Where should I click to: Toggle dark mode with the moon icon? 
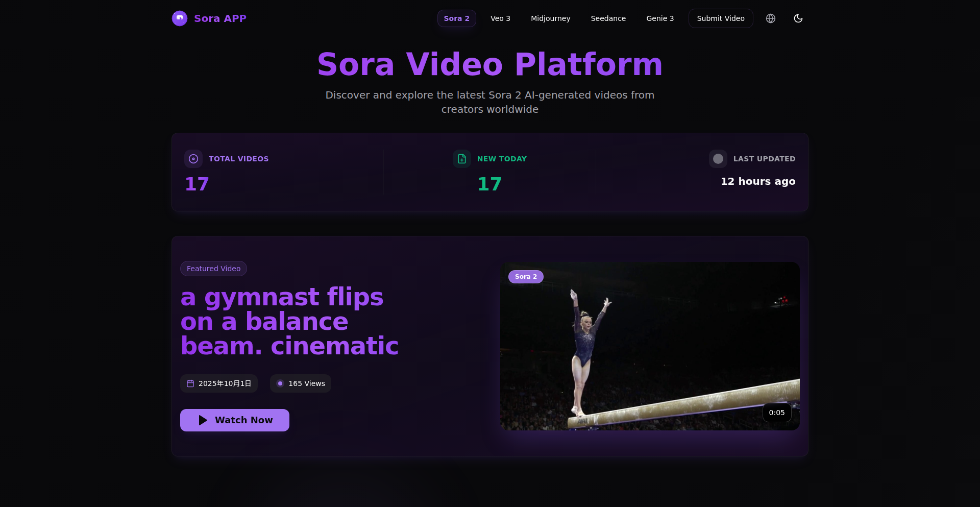pyautogui.click(x=798, y=18)
